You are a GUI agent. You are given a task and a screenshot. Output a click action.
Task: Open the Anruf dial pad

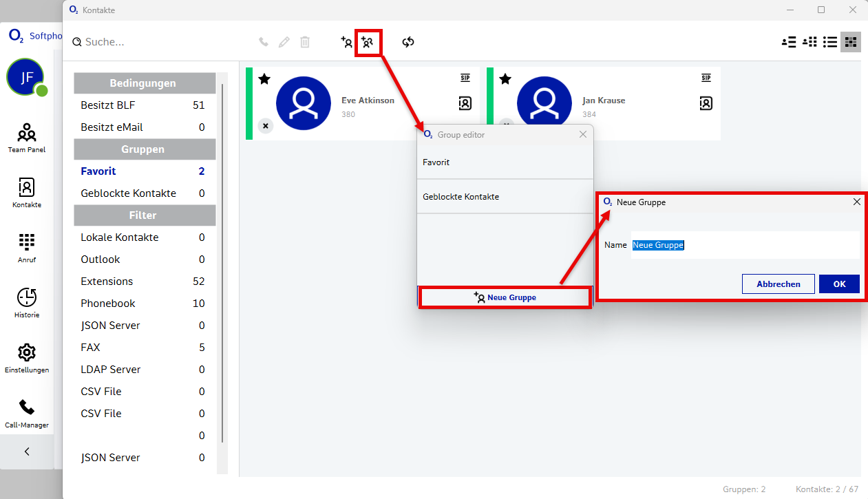[27, 248]
